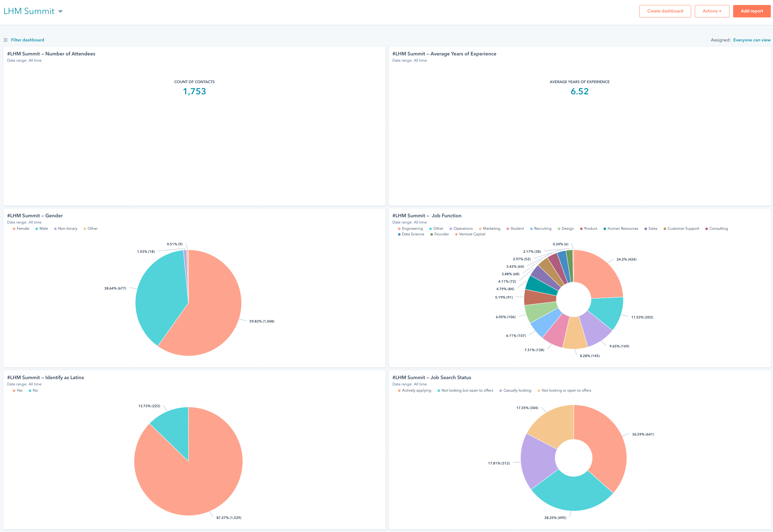Click the Create dashboard button
This screenshot has height=532, width=773.
pyautogui.click(x=665, y=11)
